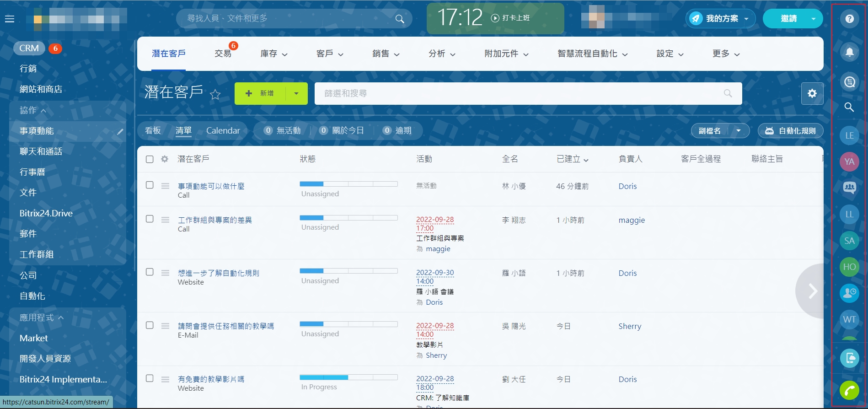The height and width of the screenshot is (409, 868).
Task: Open the group chat icon in sidebar
Action: 849,187
